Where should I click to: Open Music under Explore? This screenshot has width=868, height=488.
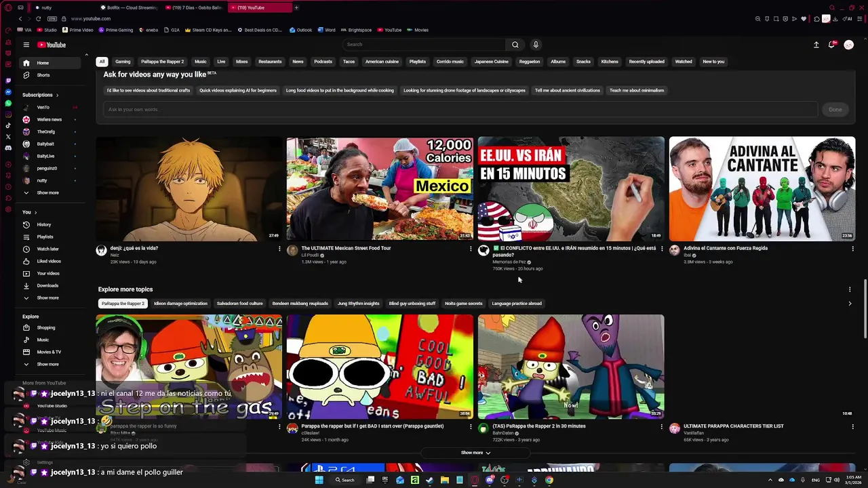point(49,340)
